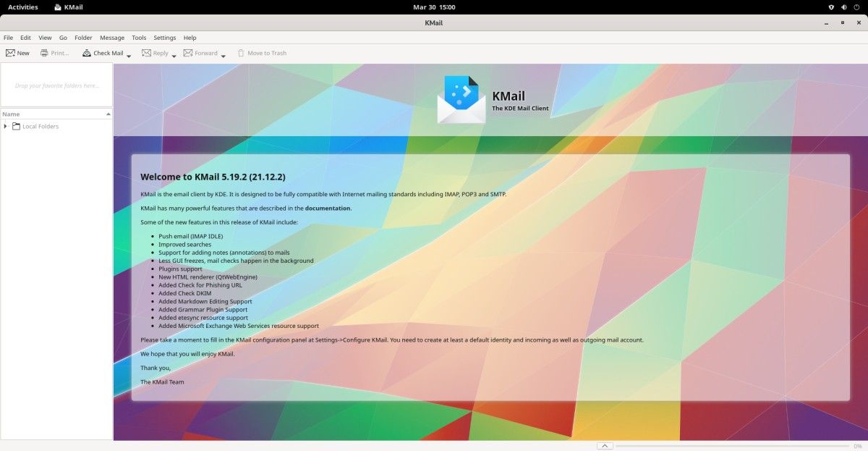Click the Reply toolbar button

155,53
